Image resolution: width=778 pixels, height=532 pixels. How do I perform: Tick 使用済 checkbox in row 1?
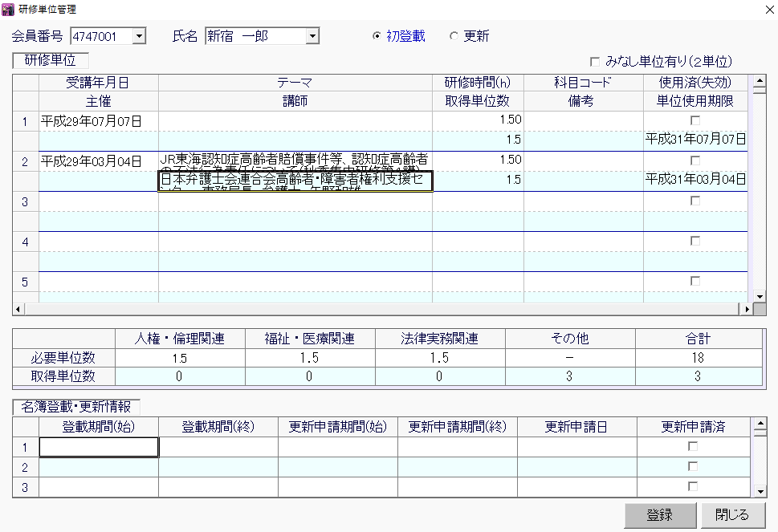point(695,120)
